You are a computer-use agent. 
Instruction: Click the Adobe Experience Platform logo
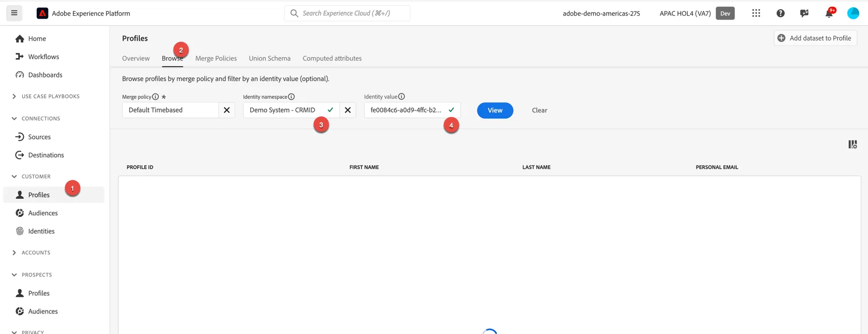[42, 13]
